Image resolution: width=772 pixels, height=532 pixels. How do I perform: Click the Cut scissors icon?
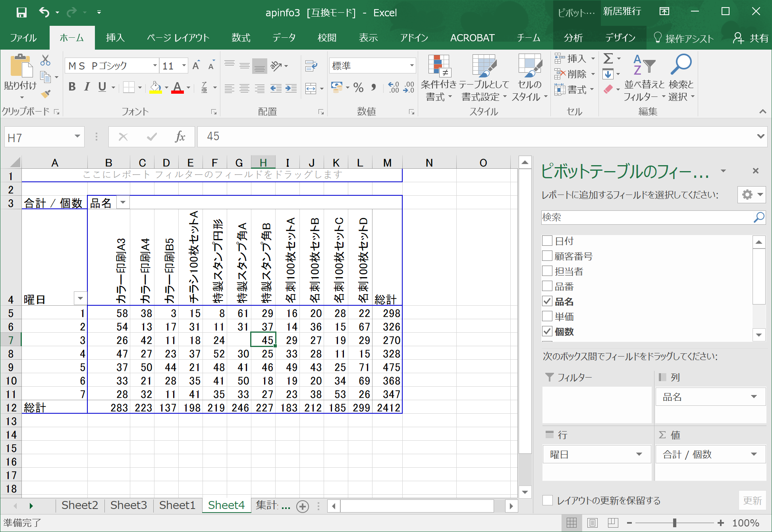45,60
